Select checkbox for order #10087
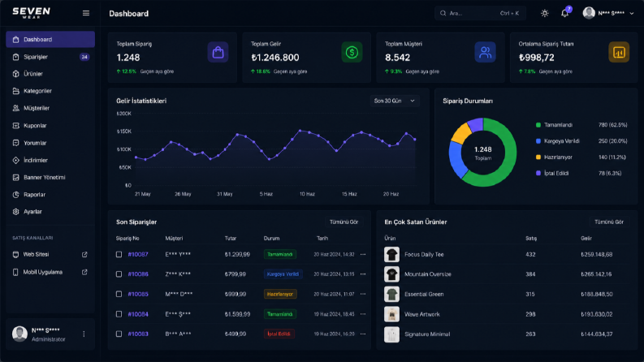 [119, 255]
